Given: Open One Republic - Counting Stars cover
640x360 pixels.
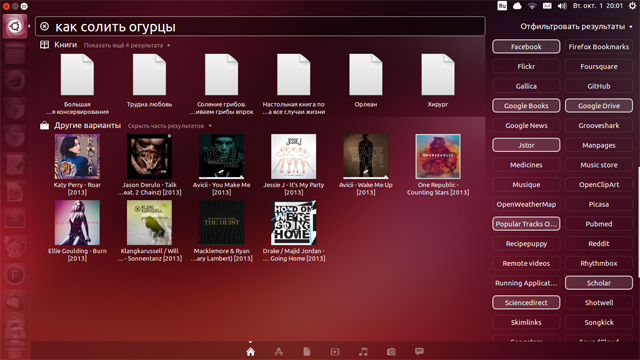Looking at the screenshot, I should click(438, 156).
